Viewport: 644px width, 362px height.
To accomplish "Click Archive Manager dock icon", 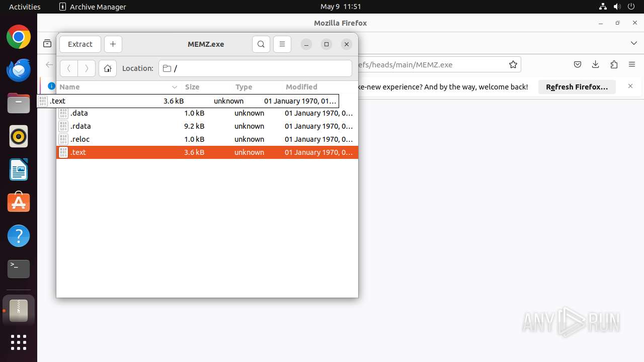I will (19, 311).
